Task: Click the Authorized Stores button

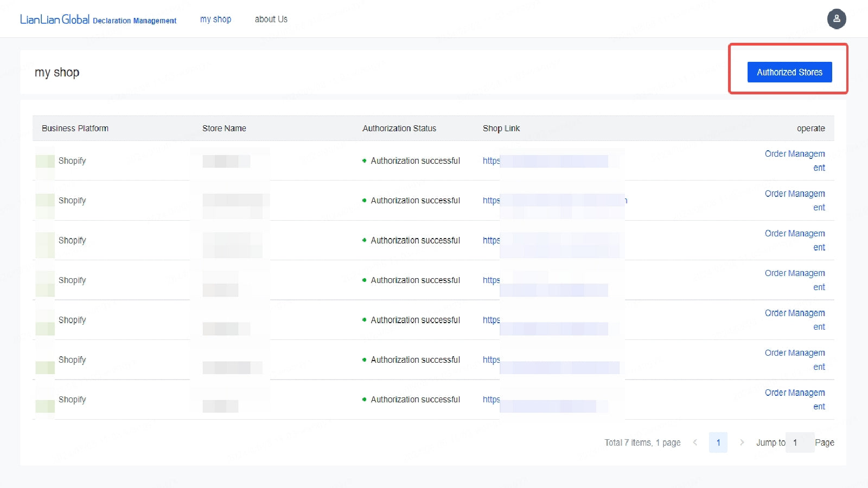Action: coord(789,72)
